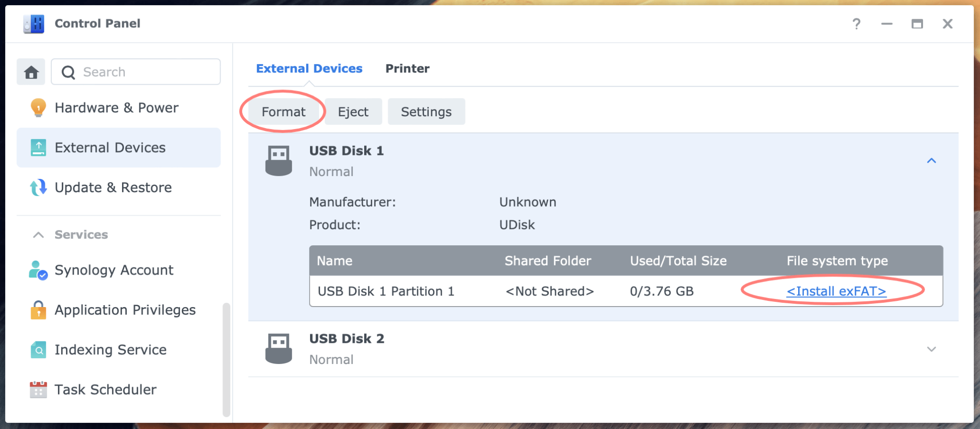The height and width of the screenshot is (429, 980).
Task: Click the USB Disk 1 drive icon
Action: tap(278, 160)
